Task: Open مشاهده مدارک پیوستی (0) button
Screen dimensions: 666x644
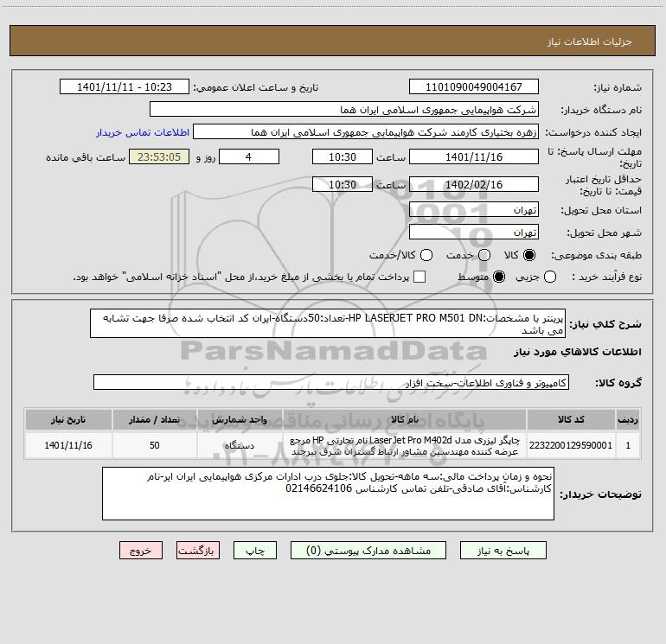Action: pos(368,551)
